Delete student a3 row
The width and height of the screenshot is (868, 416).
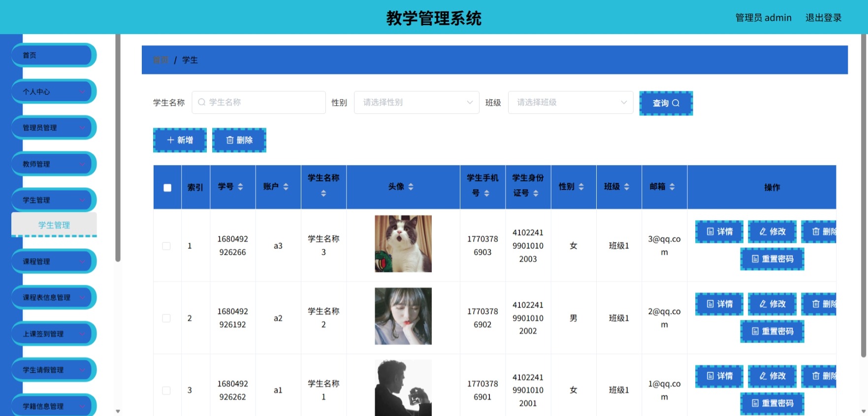pos(819,232)
